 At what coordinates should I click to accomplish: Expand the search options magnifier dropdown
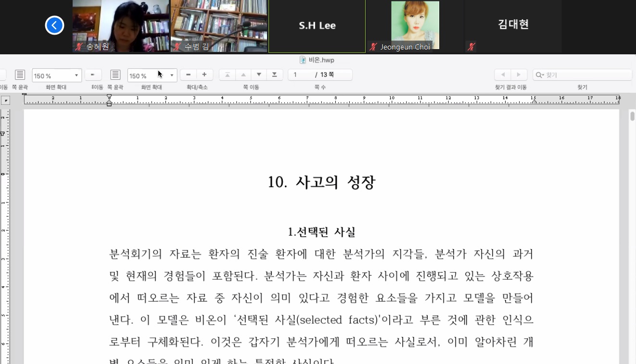click(x=540, y=75)
